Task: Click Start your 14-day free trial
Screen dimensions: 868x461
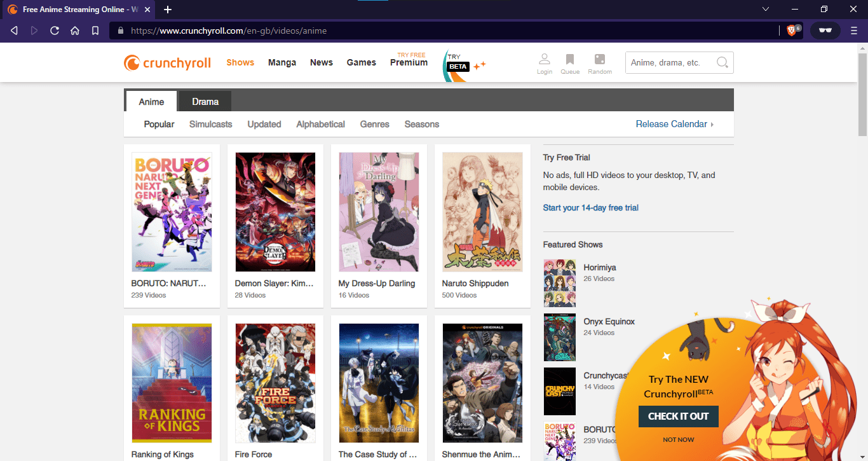Action: 591,207
